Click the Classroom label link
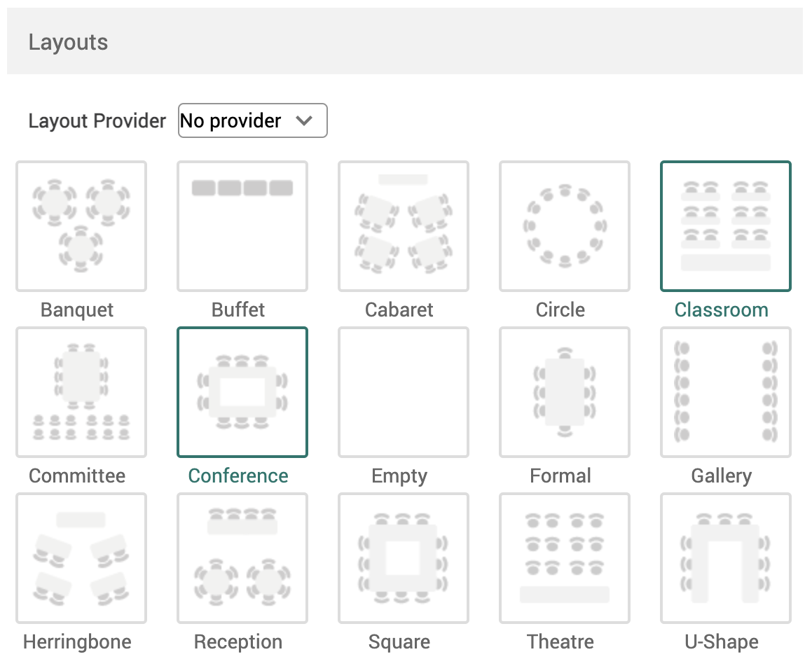Screen dimensions: 812x659 click(721, 310)
